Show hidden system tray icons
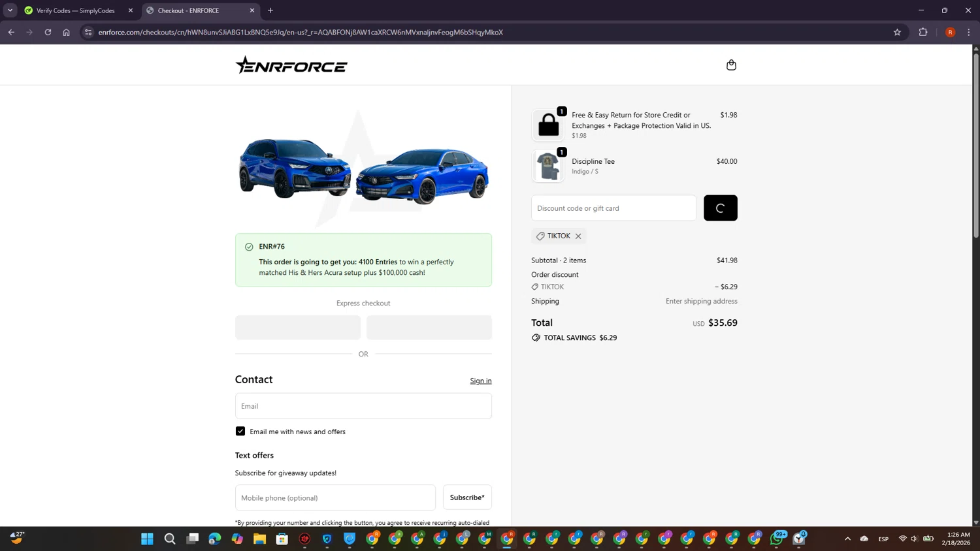This screenshot has height=551, width=980. 847,539
